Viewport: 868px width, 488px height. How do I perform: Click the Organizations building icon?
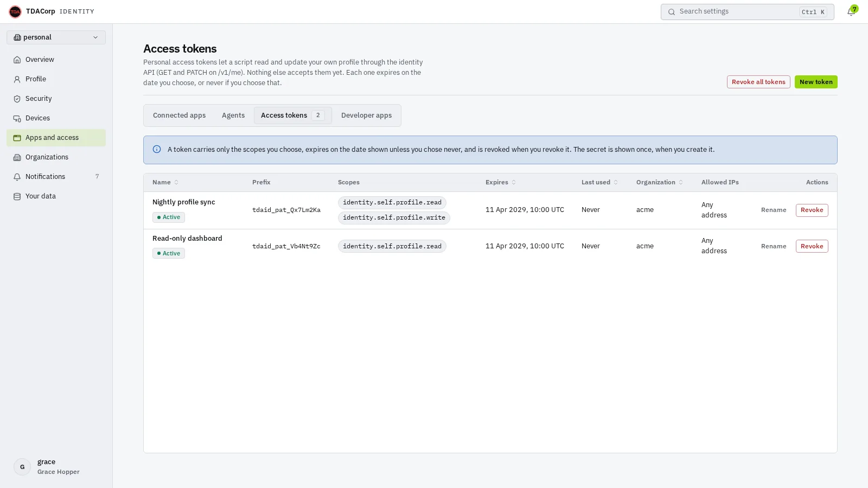pyautogui.click(x=17, y=157)
